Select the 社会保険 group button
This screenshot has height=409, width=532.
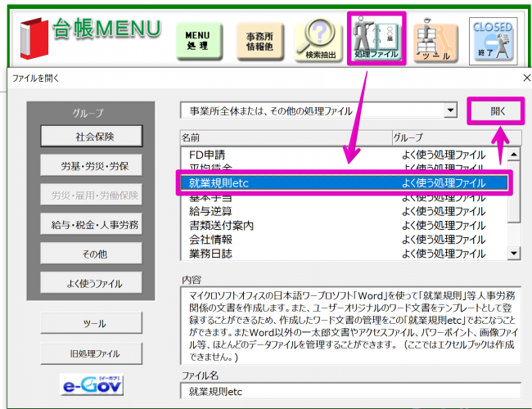pos(92,135)
